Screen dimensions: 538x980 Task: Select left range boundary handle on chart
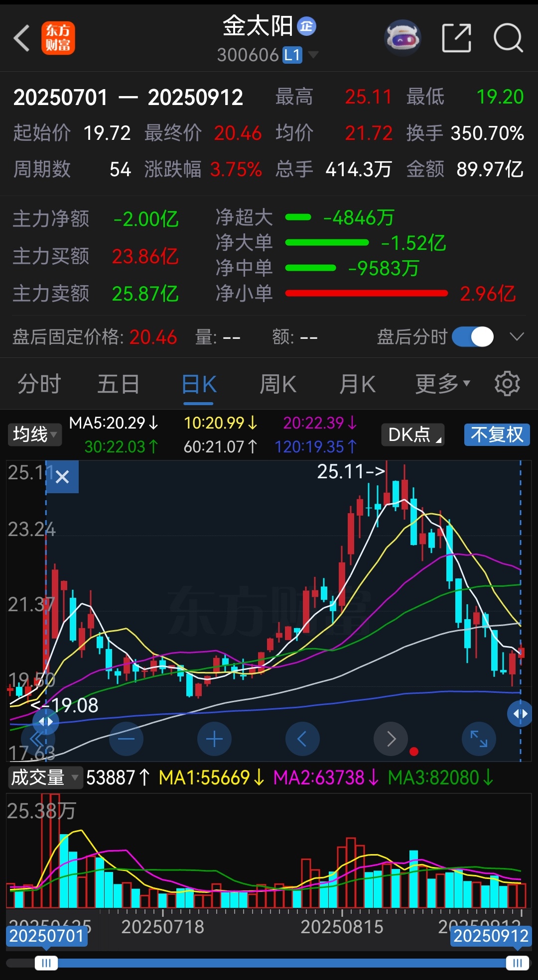tap(46, 721)
